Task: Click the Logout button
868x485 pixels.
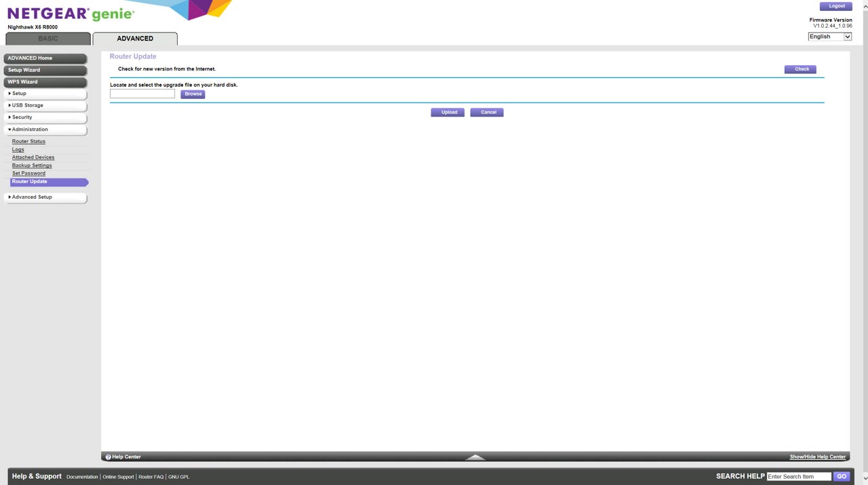Action: [x=835, y=6]
